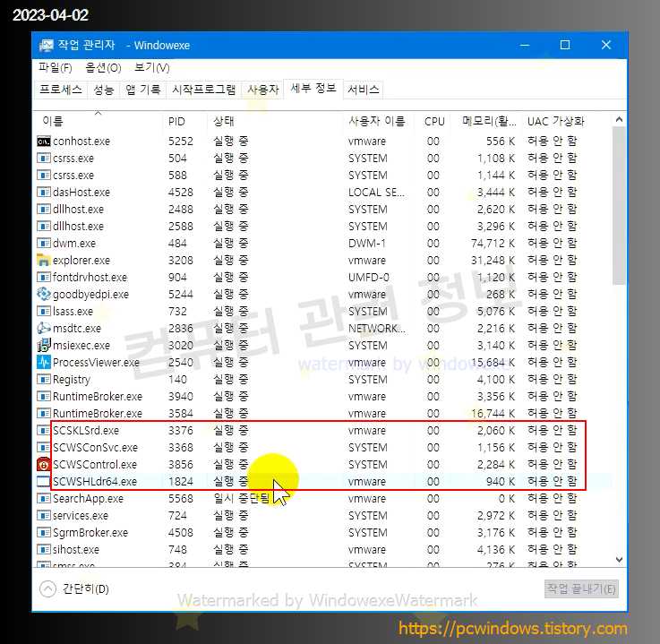Click the 31,248 K memory value of explorer.exe
This screenshot has height=644, width=660.
[x=493, y=260]
